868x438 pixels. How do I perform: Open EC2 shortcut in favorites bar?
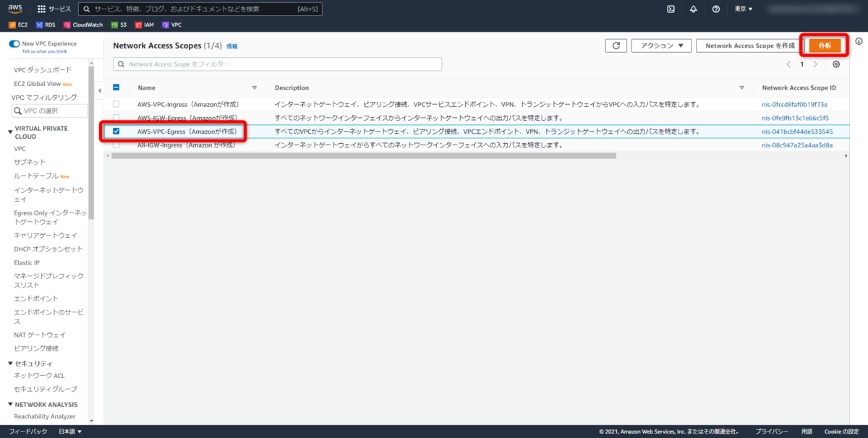(18, 25)
